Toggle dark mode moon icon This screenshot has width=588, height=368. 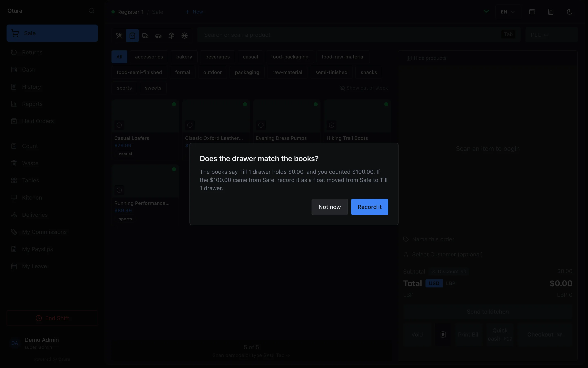(x=570, y=12)
